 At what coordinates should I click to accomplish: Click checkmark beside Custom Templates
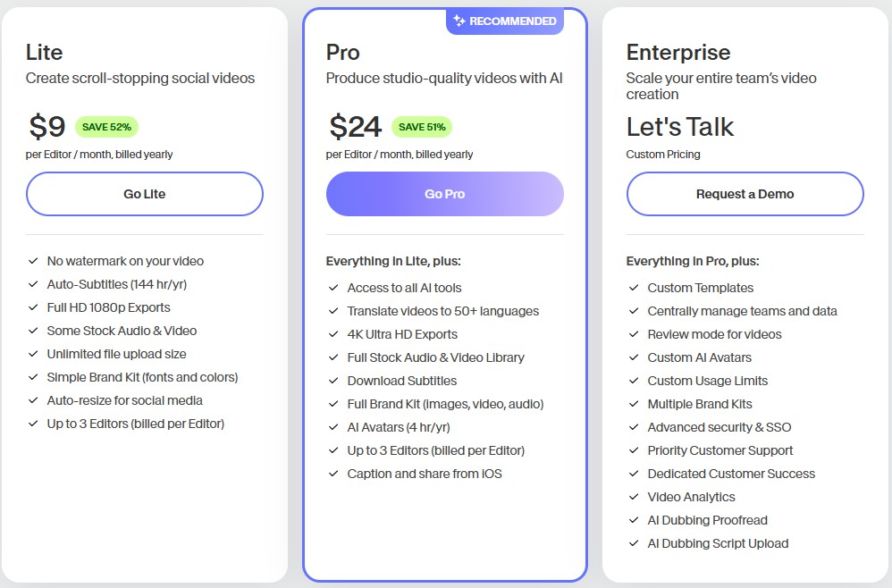(x=634, y=288)
